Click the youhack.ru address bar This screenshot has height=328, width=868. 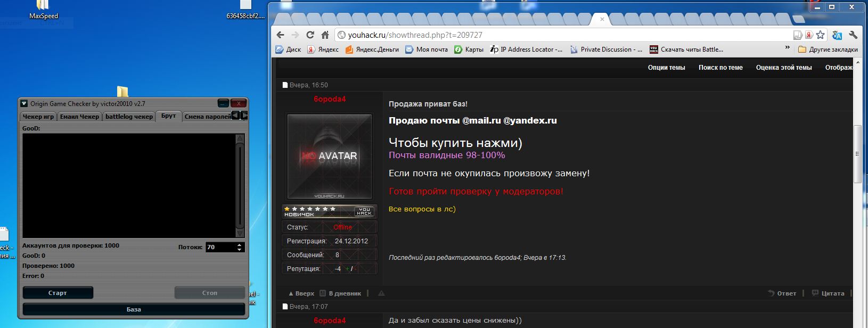pos(564,35)
